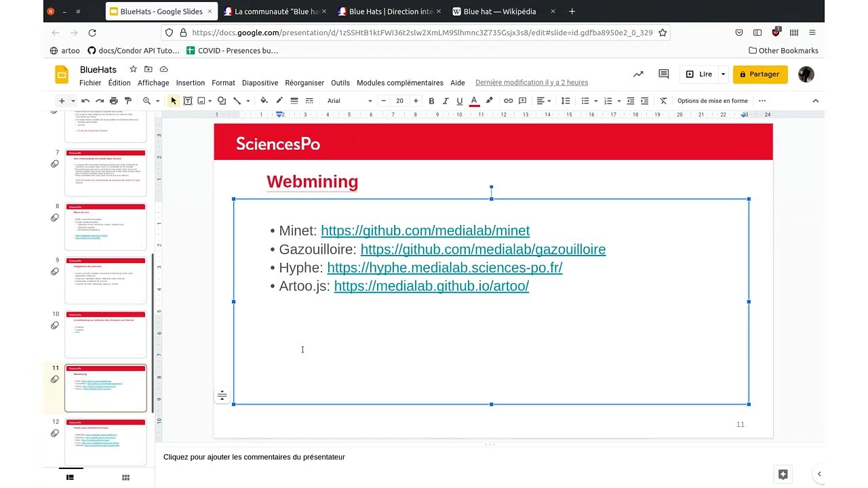The height and width of the screenshot is (488, 868).
Task: Insert an image
Action: point(201,101)
